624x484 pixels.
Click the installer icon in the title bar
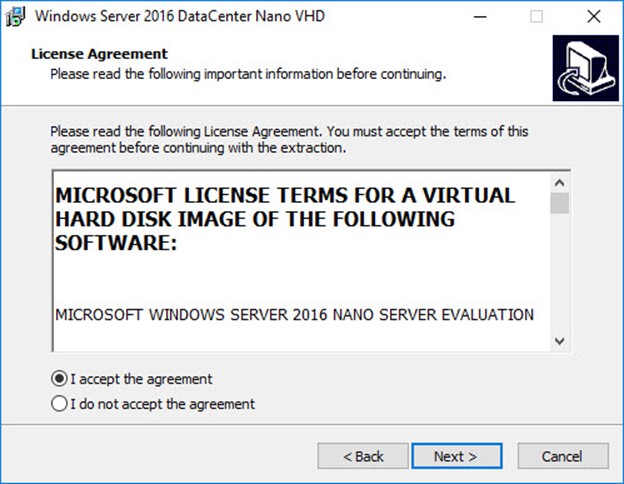16,17
